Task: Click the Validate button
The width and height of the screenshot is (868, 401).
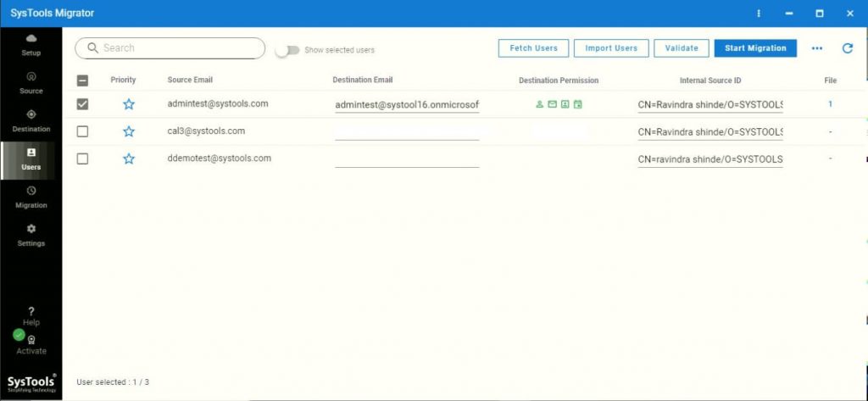Action: click(682, 48)
